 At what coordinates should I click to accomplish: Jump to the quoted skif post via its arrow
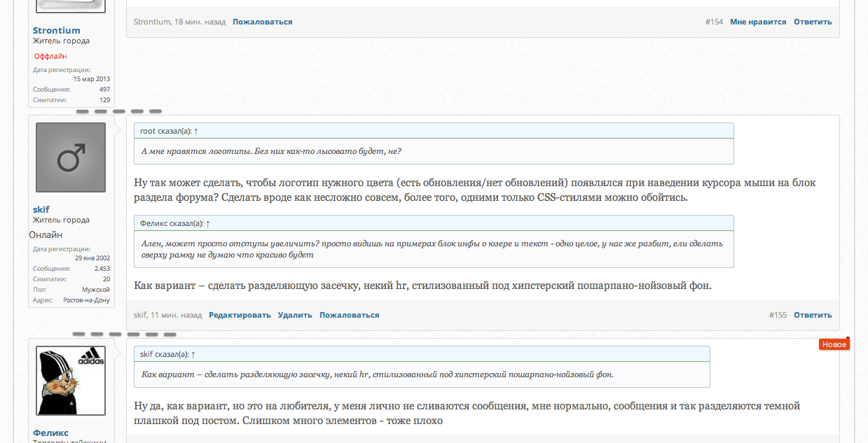coord(193,354)
